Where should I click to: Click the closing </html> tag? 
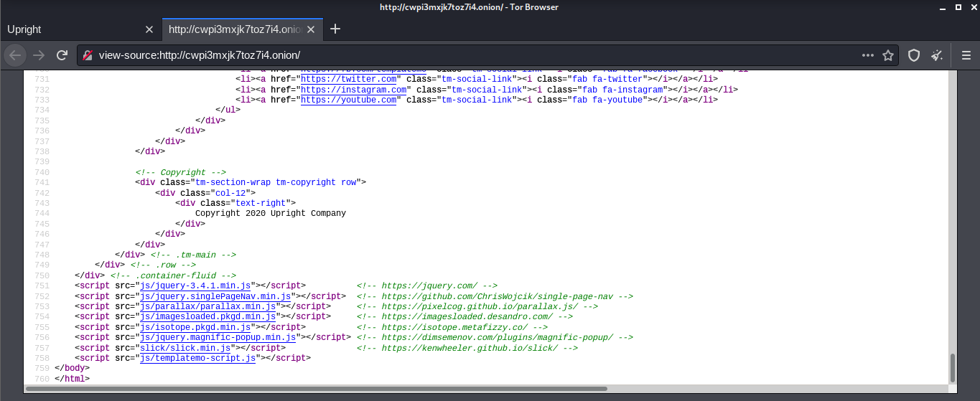pyautogui.click(x=72, y=379)
